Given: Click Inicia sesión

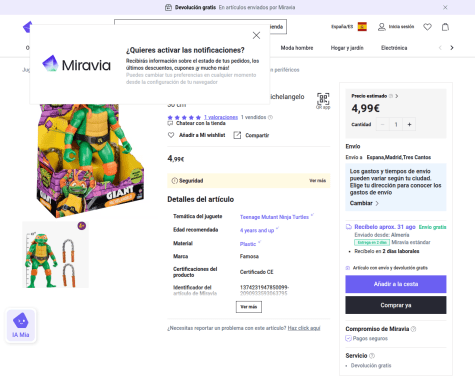Looking at the screenshot, I should point(401,27).
